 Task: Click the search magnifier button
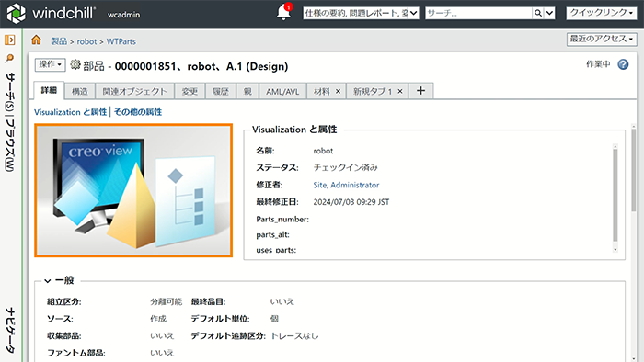(537, 13)
